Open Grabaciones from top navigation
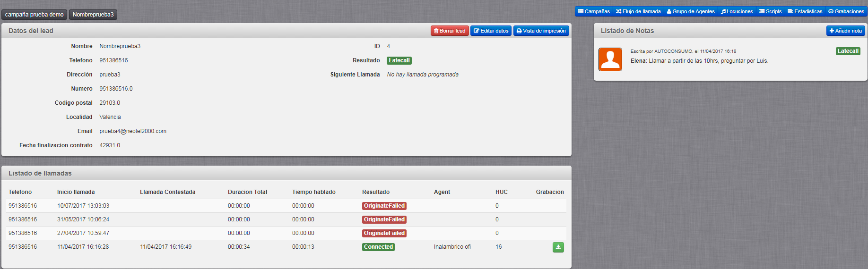Viewport: 868px width, 269px height. point(846,11)
